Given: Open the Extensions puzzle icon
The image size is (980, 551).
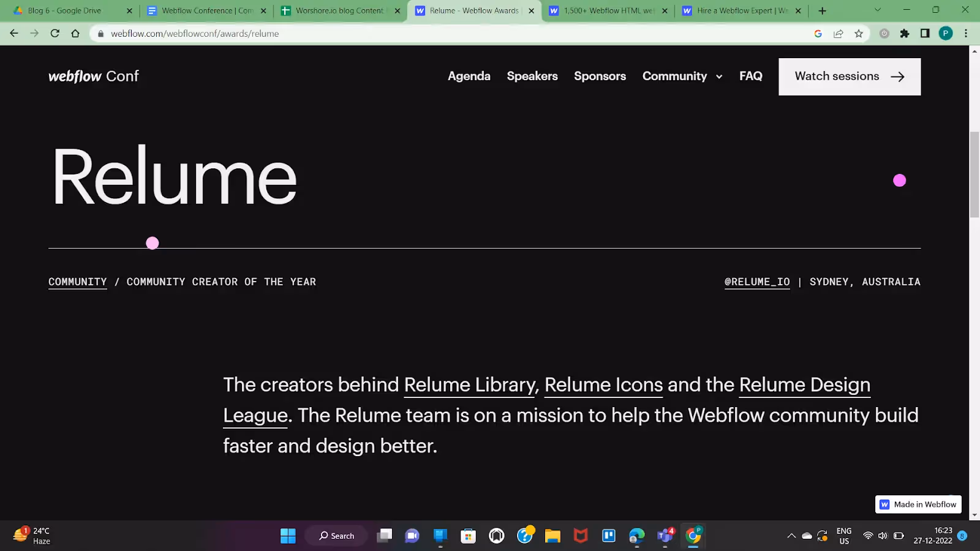Looking at the screenshot, I should [x=905, y=34].
